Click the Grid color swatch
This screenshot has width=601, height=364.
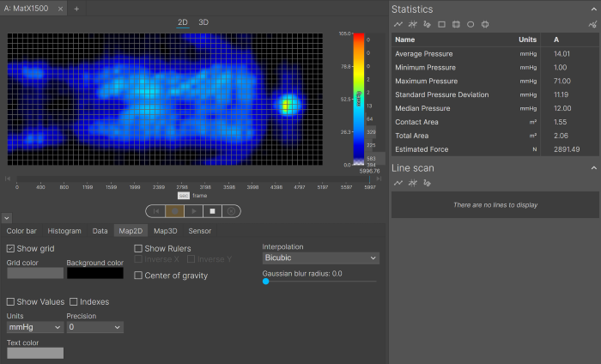[x=35, y=273]
